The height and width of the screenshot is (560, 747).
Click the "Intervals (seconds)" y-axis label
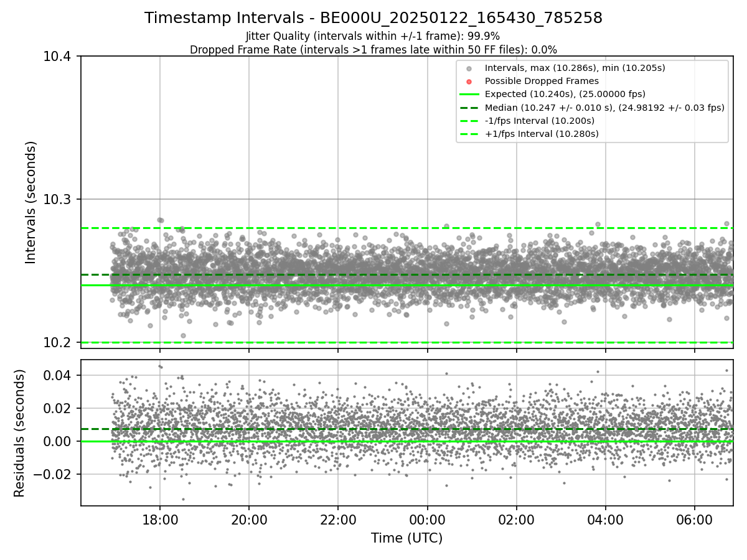(x=32, y=202)
